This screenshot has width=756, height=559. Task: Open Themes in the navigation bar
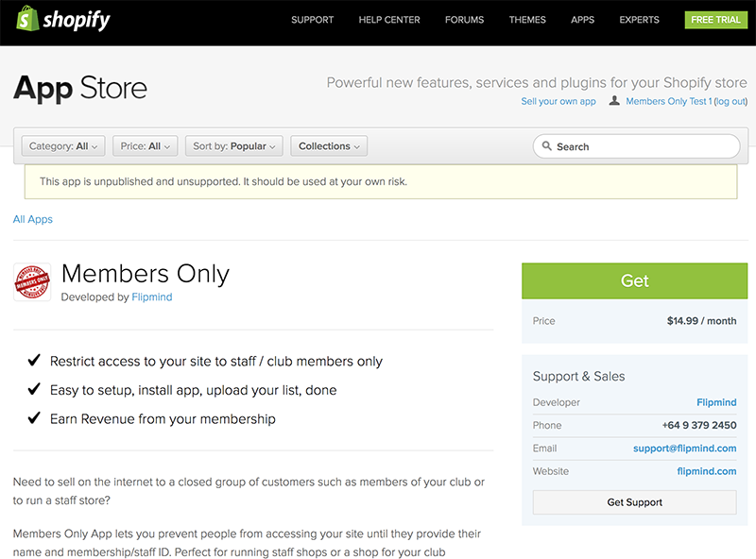point(527,20)
